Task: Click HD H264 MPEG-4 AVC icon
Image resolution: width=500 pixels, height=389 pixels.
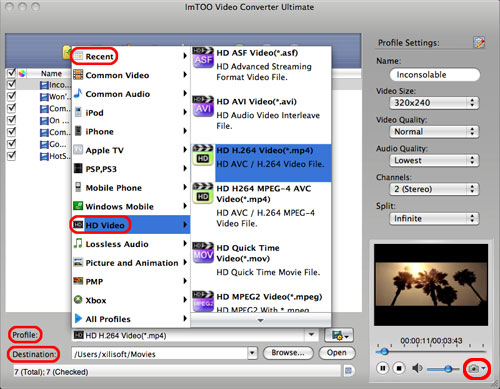Action: click(x=203, y=193)
